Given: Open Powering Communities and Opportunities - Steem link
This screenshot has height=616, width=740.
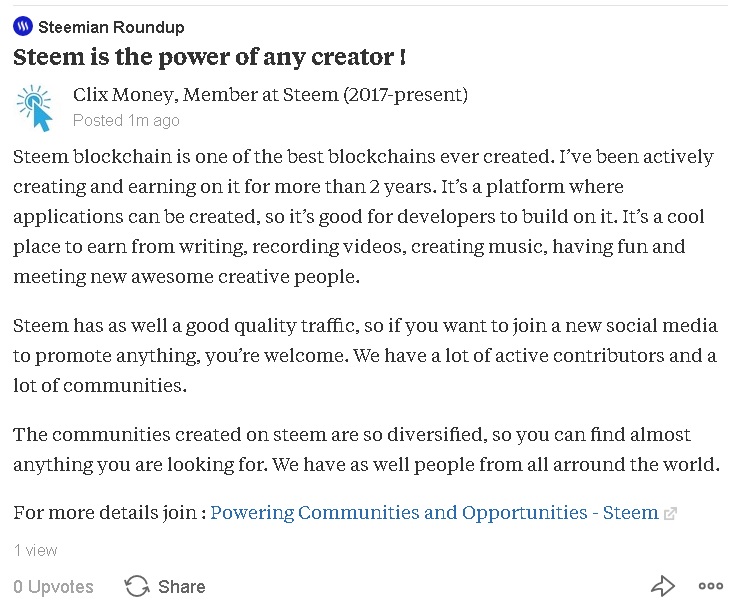Looking at the screenshot, I should click(434, 513).
